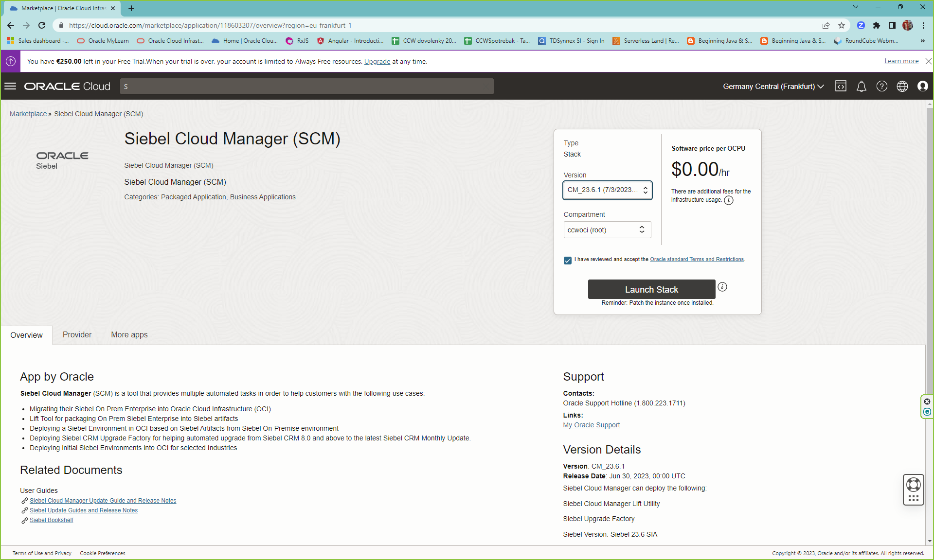Open the browser extensions puzzle icon
The height and width of the screenshot is (560, 934).
(x=877, y=25)
